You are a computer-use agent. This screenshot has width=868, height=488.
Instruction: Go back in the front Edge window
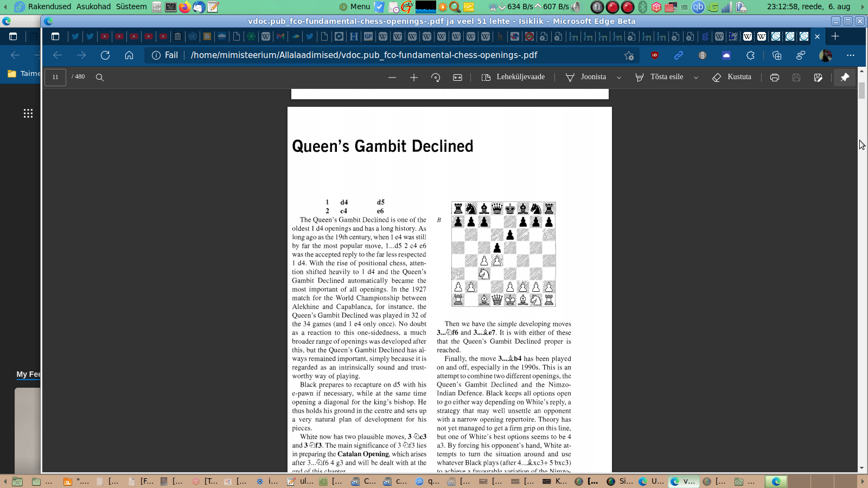click(x=58, y=55)
